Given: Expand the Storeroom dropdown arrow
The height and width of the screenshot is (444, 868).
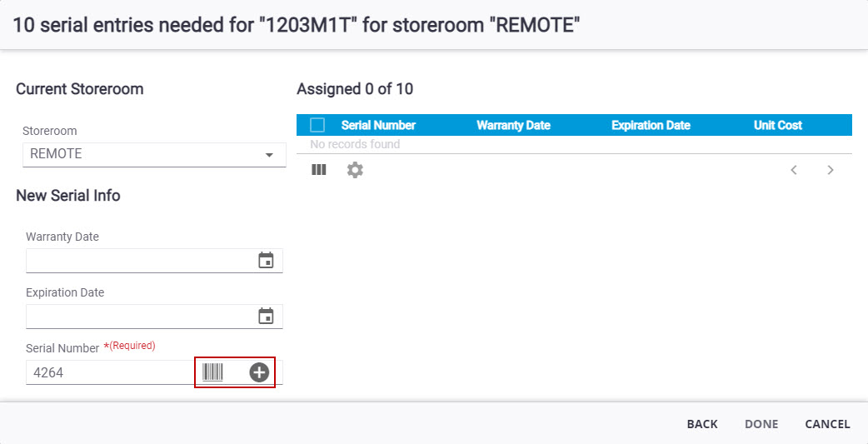Looking at the screenshot, I should tap(270, 155).
